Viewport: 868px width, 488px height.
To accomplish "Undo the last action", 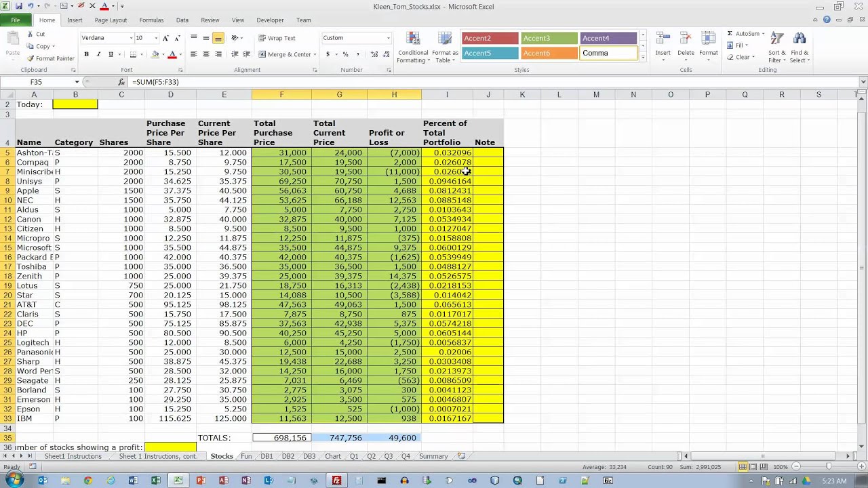I will pos(31,6).
